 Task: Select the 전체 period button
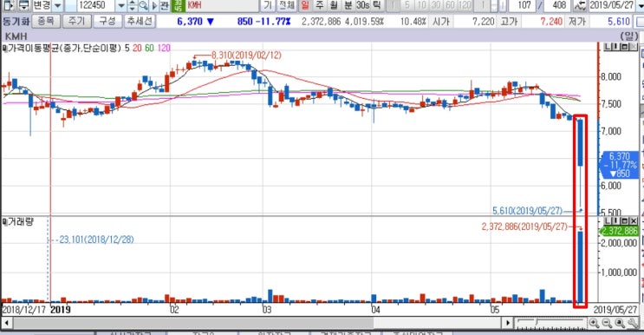pos(287,5)
